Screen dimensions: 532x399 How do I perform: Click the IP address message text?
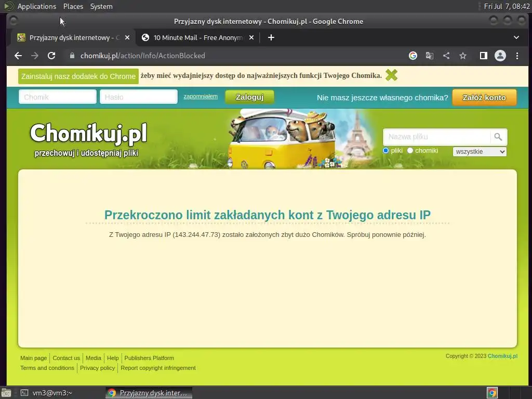click(x=268, y=234)
